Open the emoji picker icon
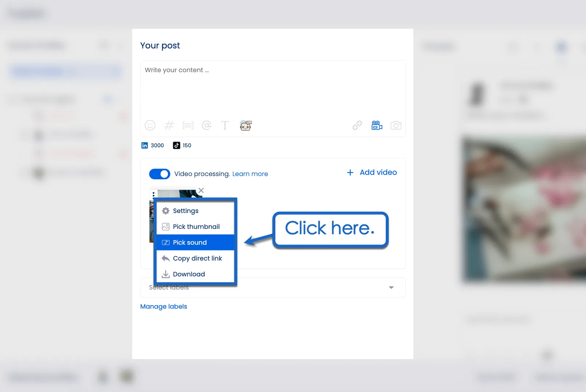 150,126
